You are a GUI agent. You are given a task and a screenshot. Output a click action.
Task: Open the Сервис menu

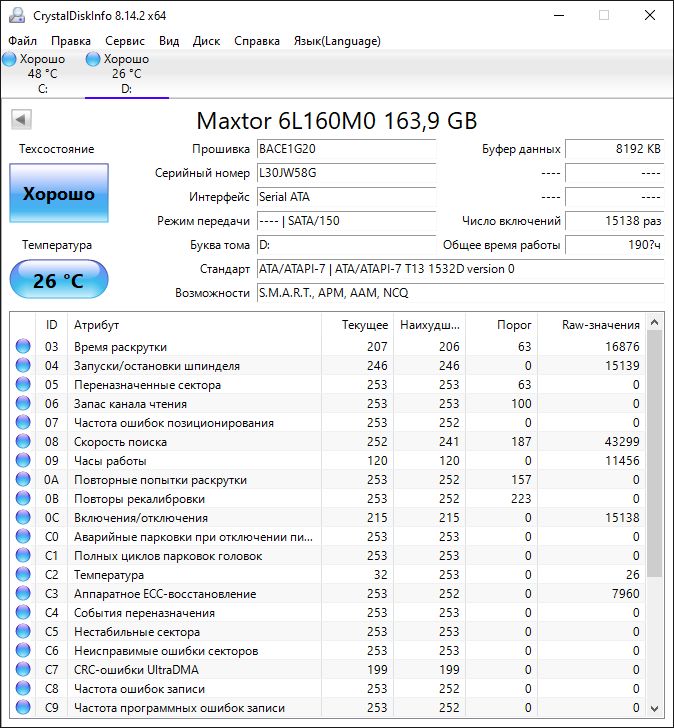pyautogui.click(x=124, y=41)
